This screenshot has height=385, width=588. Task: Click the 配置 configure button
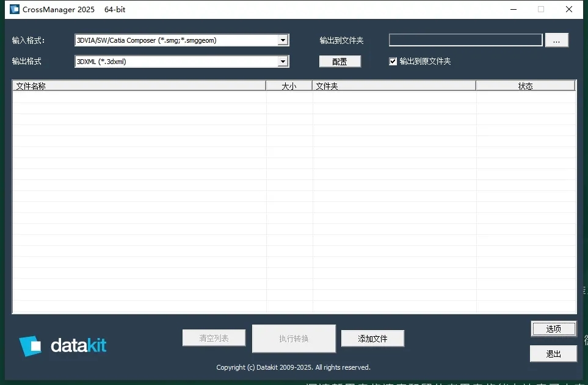coord(339,62)
